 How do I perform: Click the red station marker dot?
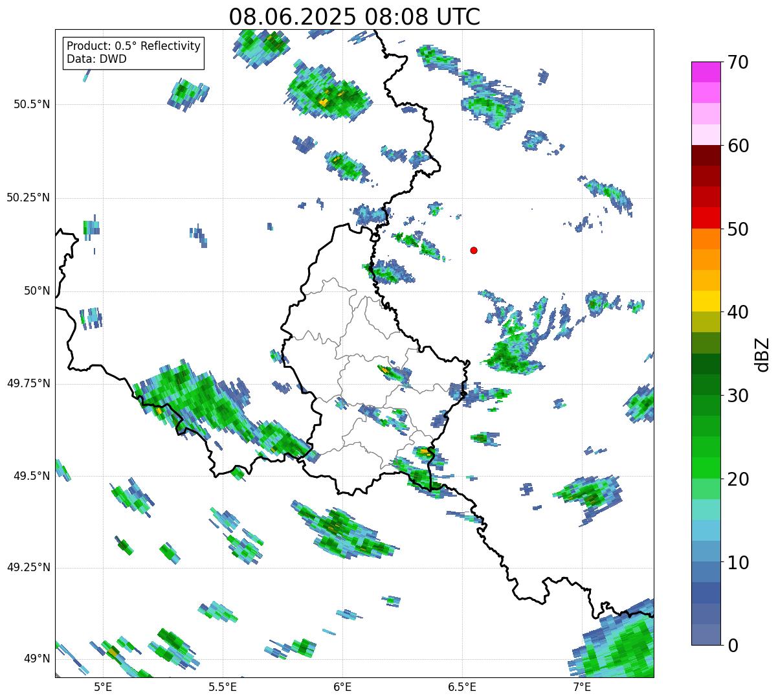point(474,250)
